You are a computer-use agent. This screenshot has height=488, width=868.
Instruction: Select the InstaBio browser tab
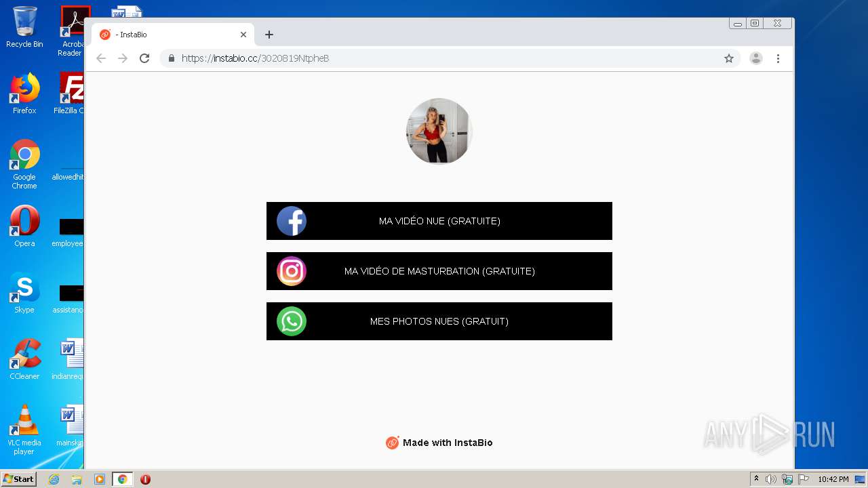coord(174,35)
